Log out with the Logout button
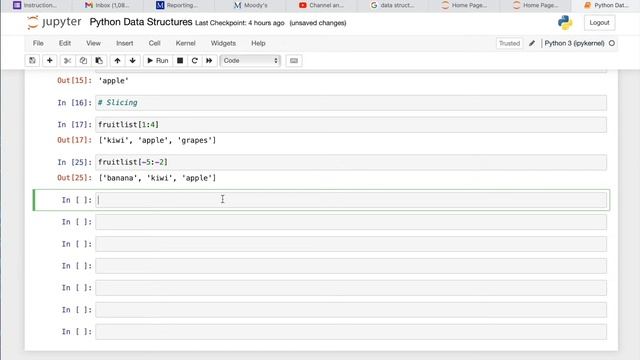This screenshot has height=360, width=640. click(x=599, y=23)
